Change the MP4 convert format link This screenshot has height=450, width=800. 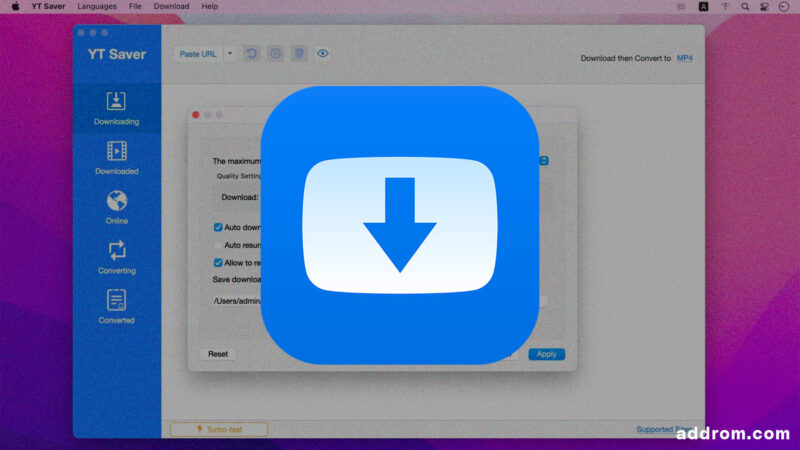[684, 58]
